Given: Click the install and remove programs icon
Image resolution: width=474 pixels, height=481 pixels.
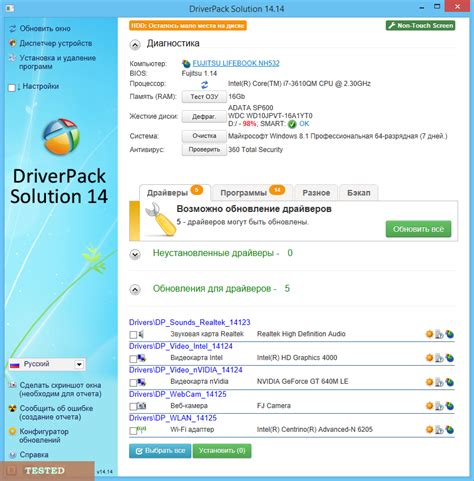Looking at the screenshot, I should 12,58.
